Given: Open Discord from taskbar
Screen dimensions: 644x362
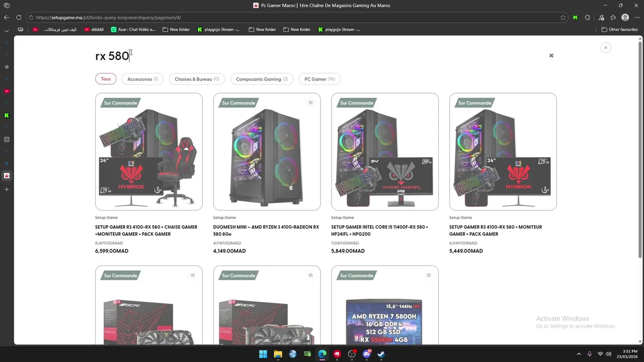Looking at the screenshot, I should 367,354.
